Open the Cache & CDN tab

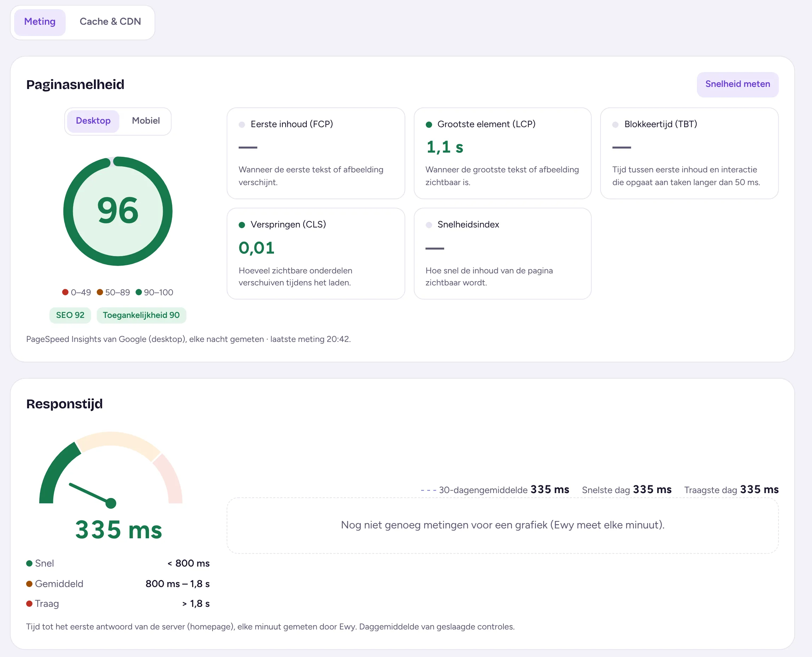110,22
